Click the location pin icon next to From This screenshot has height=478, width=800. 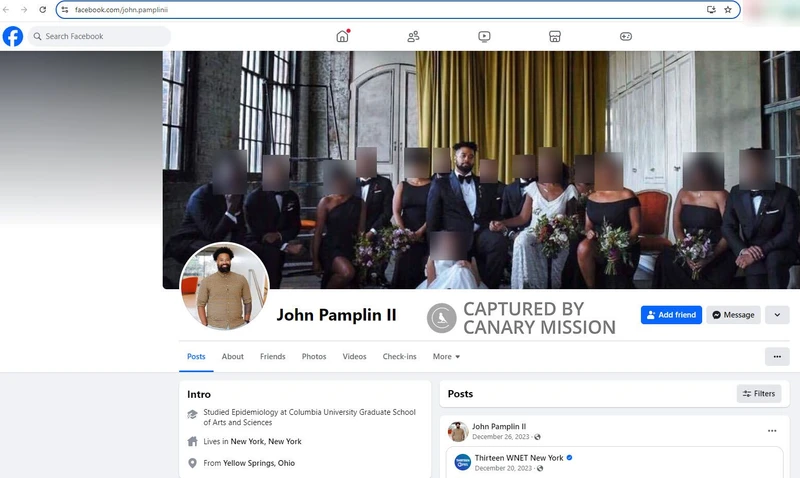tap(192, 463)
